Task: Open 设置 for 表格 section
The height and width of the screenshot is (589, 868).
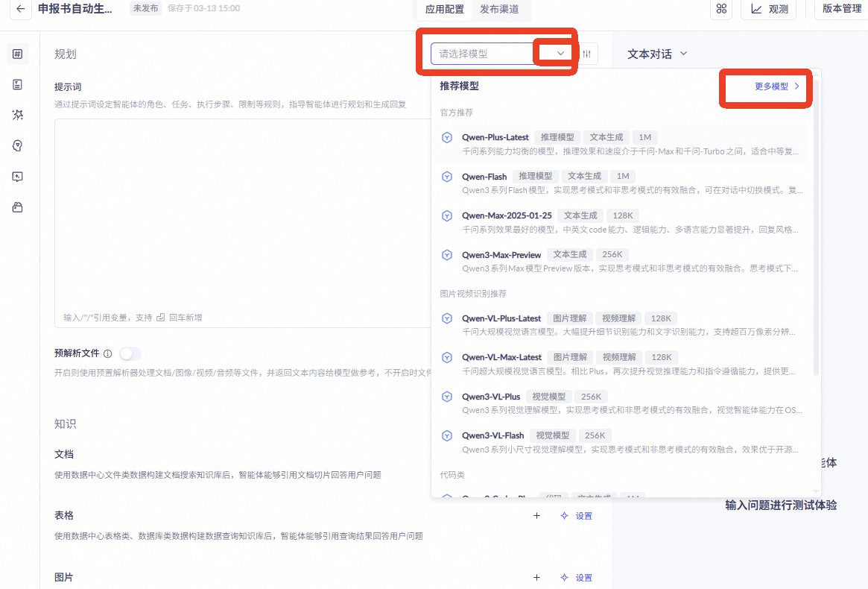Action: click(x=576, y=516)
